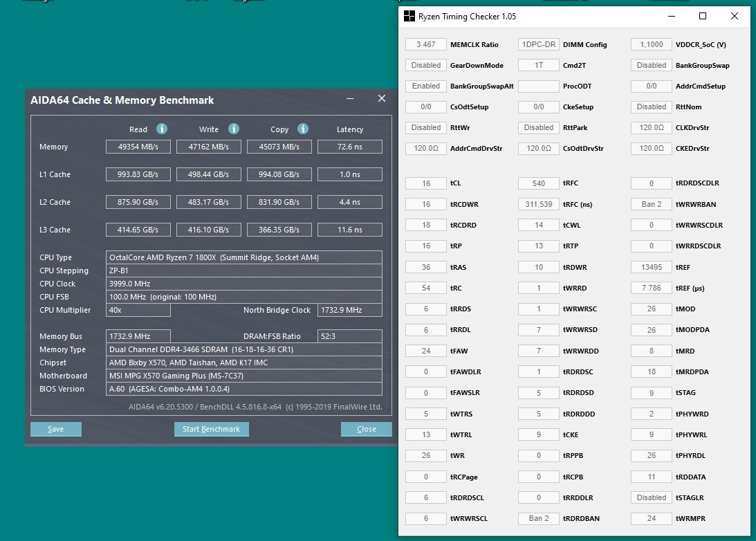Click Start Benchmark in AIDA64
This screenshot has height=541, width=756.
pos(211,429)
